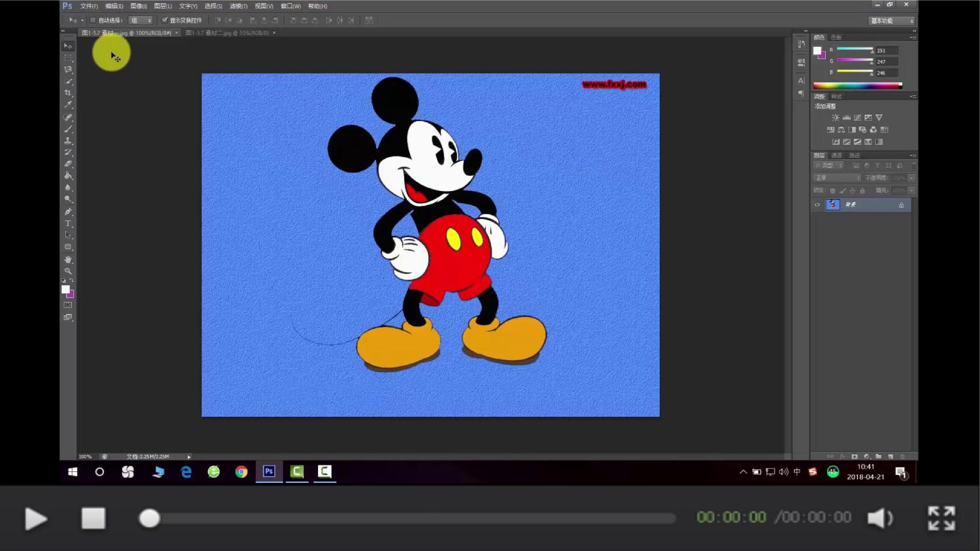
Task: Toggle lock all in Layers panel
Action: click(862, 191)
